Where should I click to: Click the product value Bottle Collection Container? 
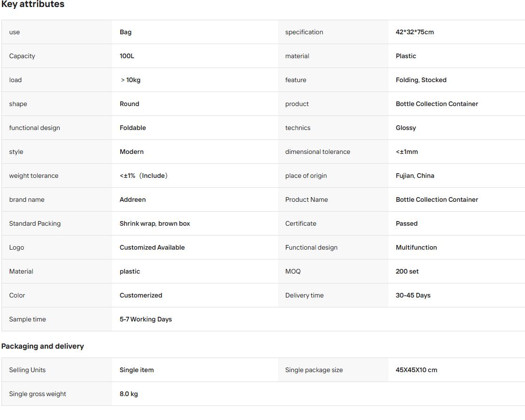[x=437, y=104]
